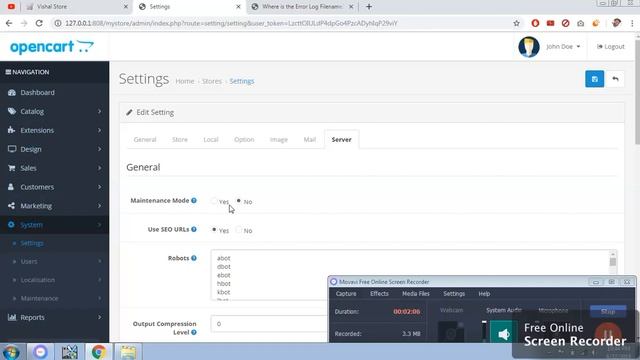The height and width of the screenshot is (360, 640).
Task: Bookmark this page with star icon
Action: tap(516, 23)
